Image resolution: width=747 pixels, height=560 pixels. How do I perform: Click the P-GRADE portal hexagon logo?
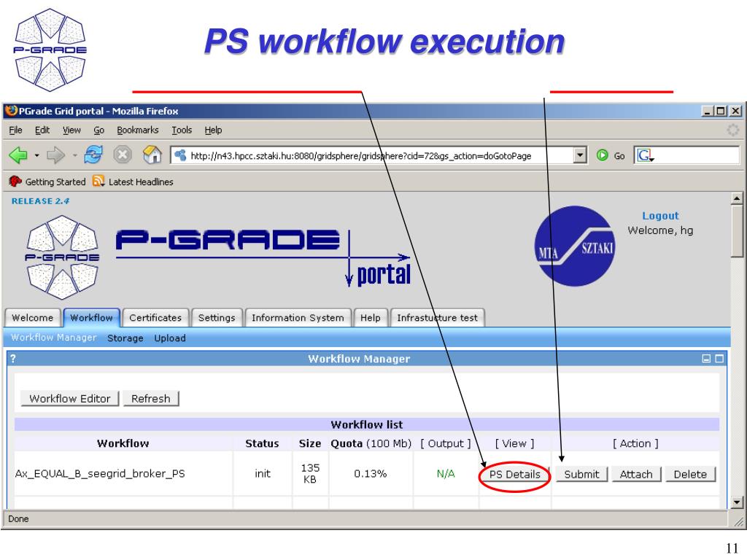coord(63,257)
